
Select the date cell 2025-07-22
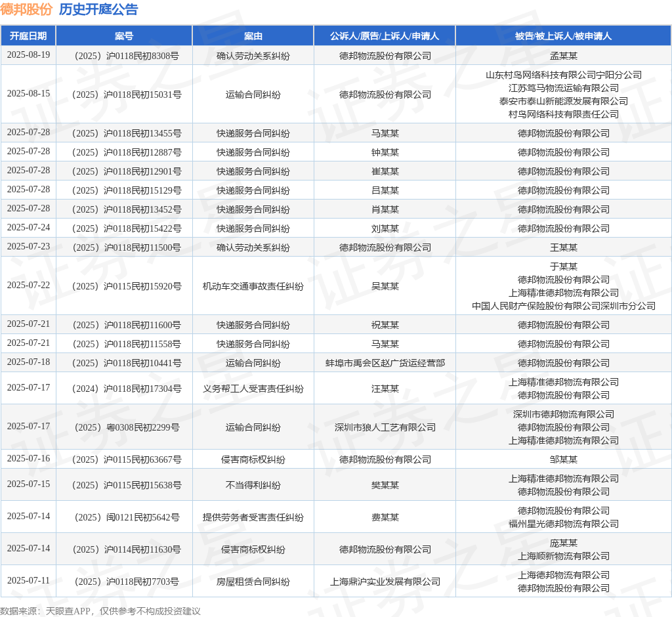coord(28,285)
